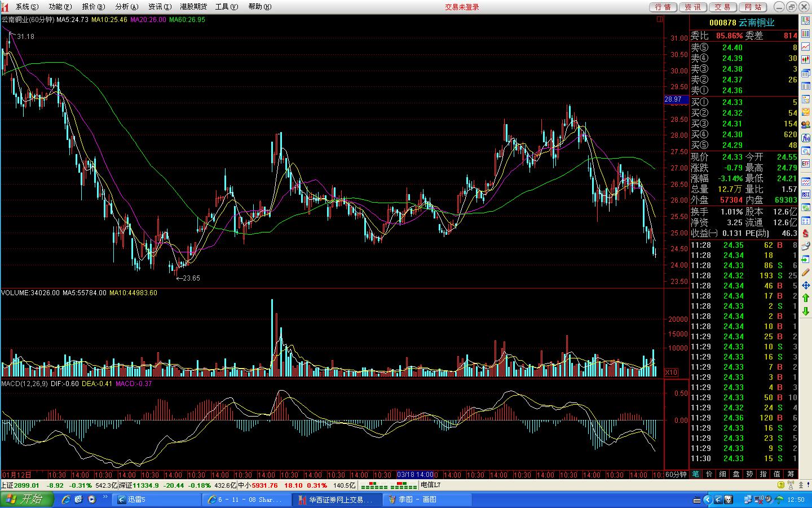The image size is (812, 508).
Task: Click the 资讯 button at top right
Action: click(693, 7)
